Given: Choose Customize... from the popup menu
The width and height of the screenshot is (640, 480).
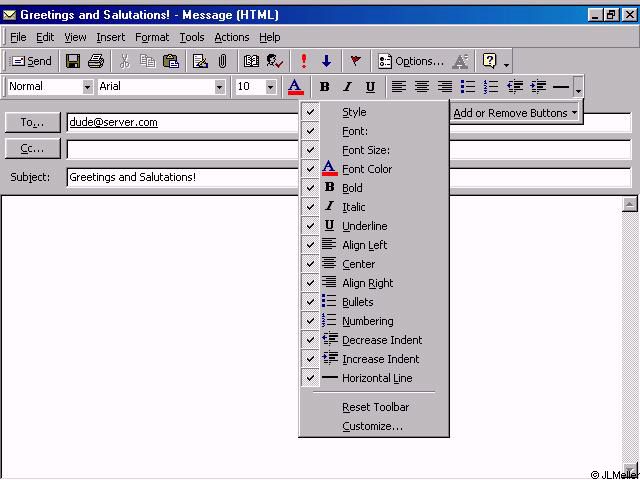Looking at the screenshot, I should tap(372, 426).
